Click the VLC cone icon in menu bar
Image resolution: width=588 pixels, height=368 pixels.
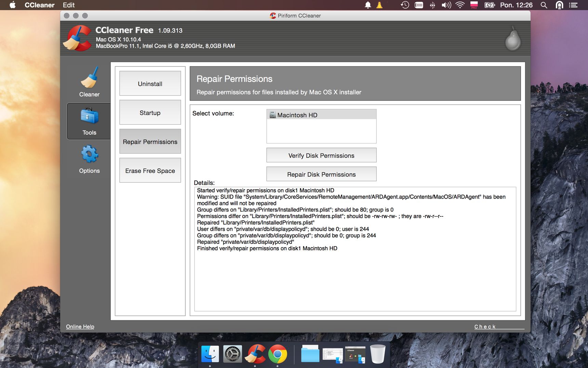379,5
